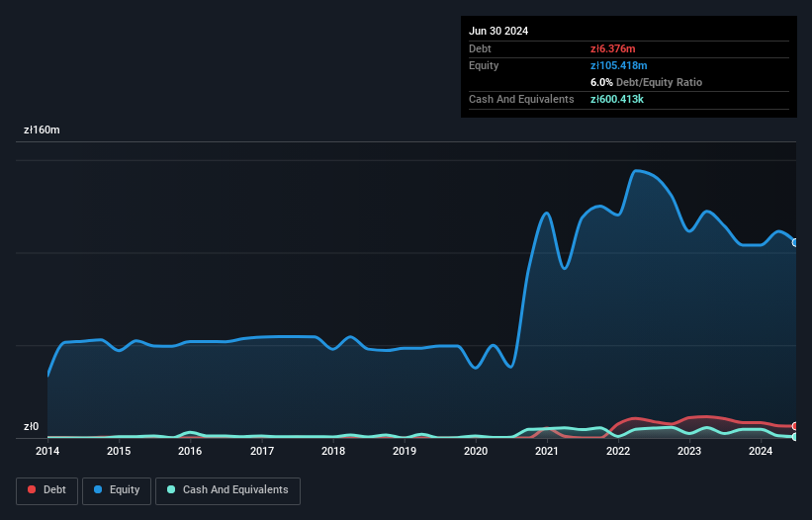Toggle the Debt legend button
Screen dimensions: 812x520
47,490
